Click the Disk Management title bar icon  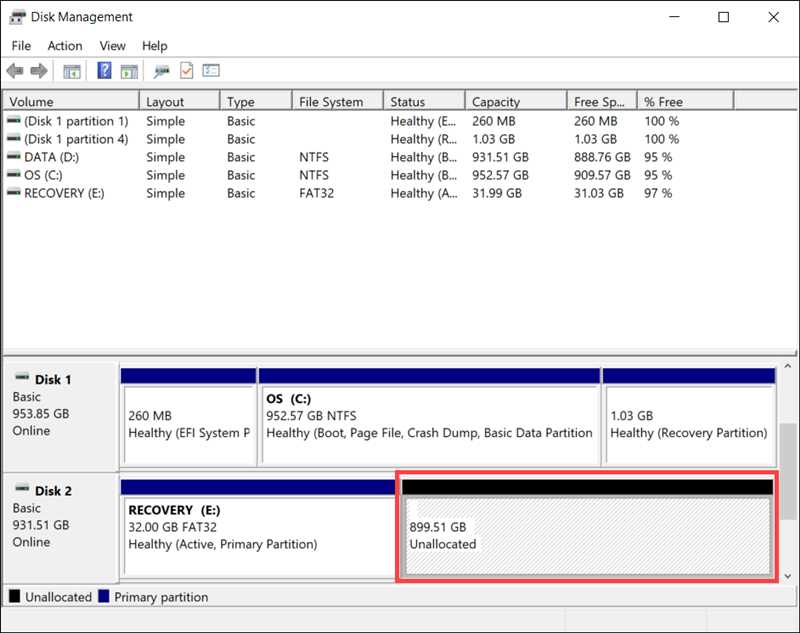[x=17, y=17]
